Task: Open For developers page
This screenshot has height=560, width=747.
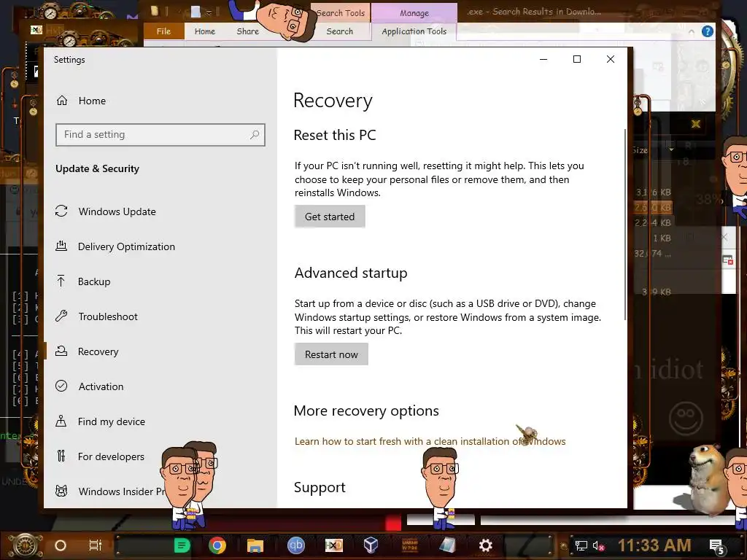Action: (111, 456)
